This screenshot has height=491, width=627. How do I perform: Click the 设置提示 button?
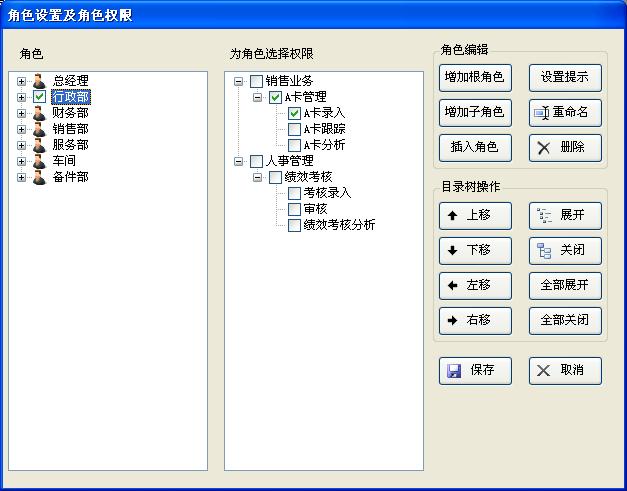click(565, 78)
